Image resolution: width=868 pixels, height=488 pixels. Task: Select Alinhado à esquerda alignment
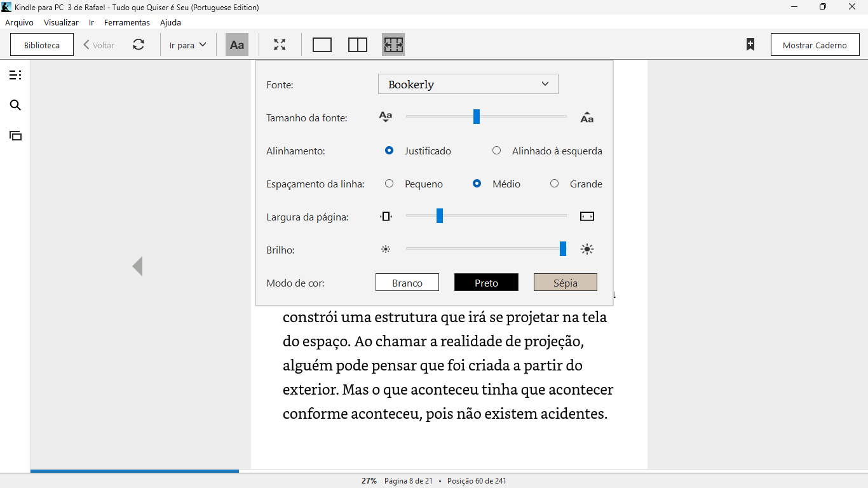click(x=497, y=151)
